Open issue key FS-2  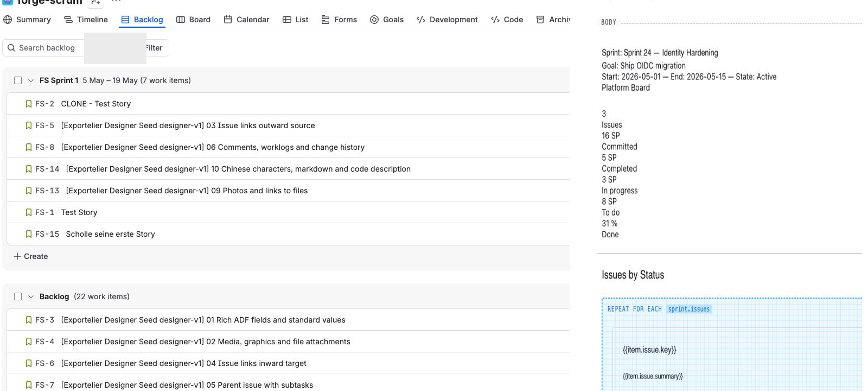coord(44,104)
